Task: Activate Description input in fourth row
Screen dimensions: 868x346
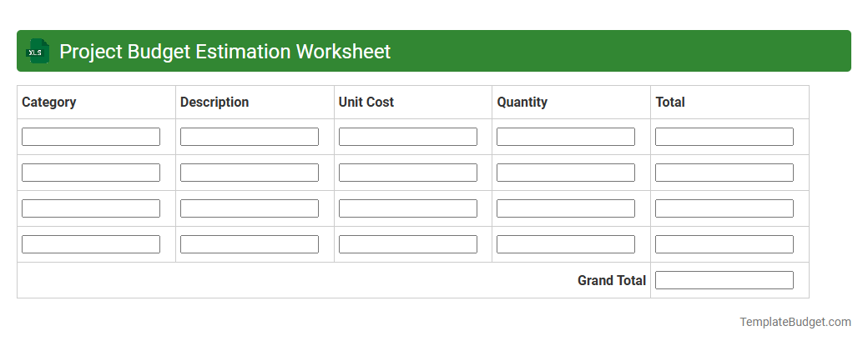Action: 250,244
